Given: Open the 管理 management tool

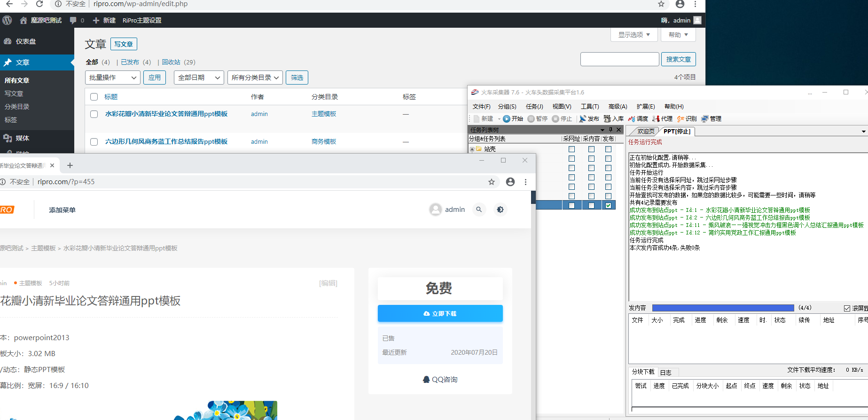Looking at the screenshot, I should 705,119.
